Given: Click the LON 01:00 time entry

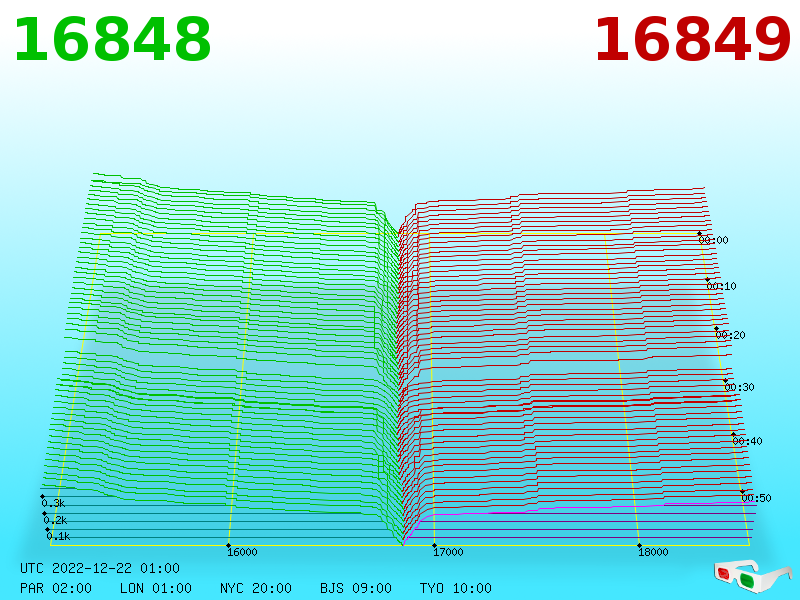Looking at the screenshot, I should pos(156,588).
